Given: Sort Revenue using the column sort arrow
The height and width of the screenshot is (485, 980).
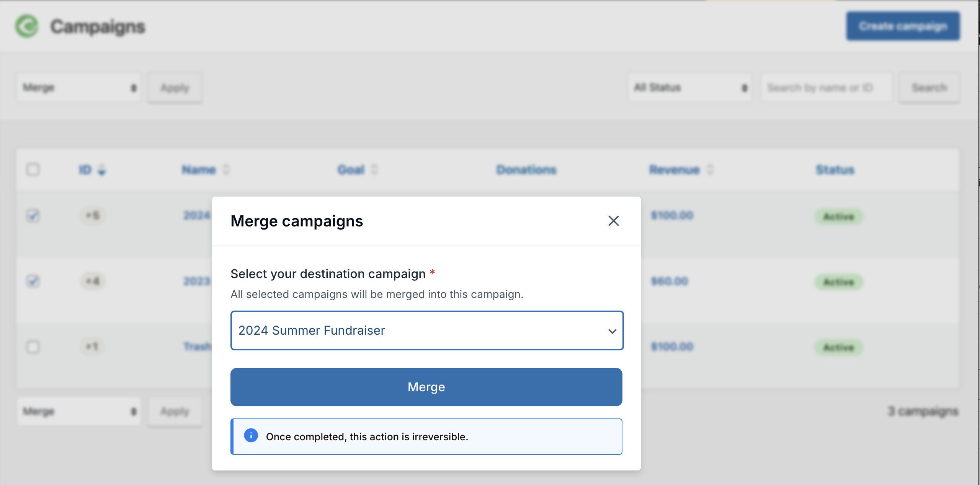Looking at the screenshot, I should pyautogui.click(x=710, y=169).
